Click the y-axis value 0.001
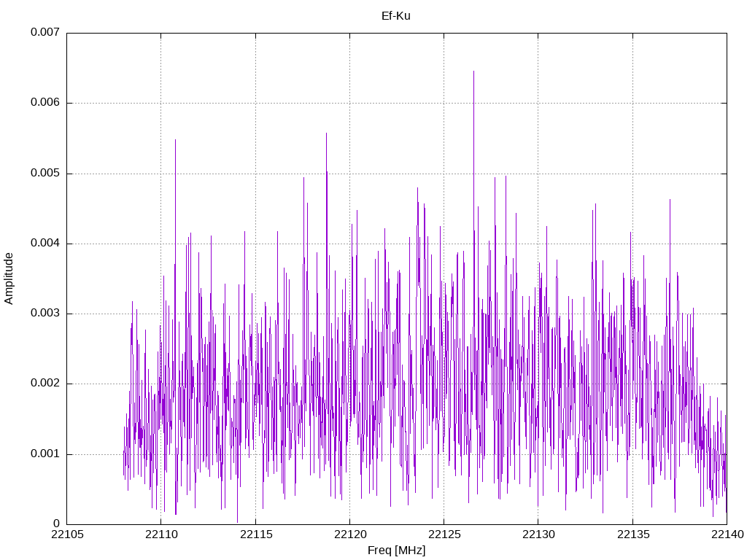 (x=45, y=454)
